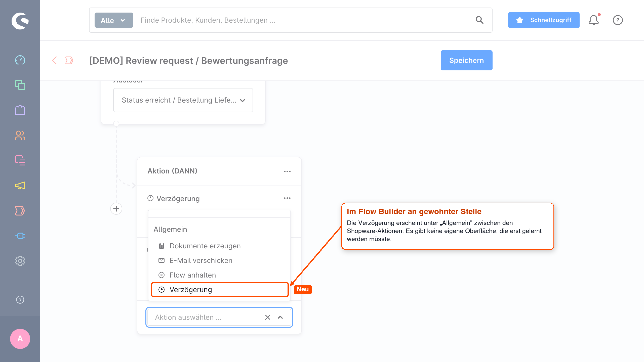Click the Schnellzugriff button

(x=544, y=20)
